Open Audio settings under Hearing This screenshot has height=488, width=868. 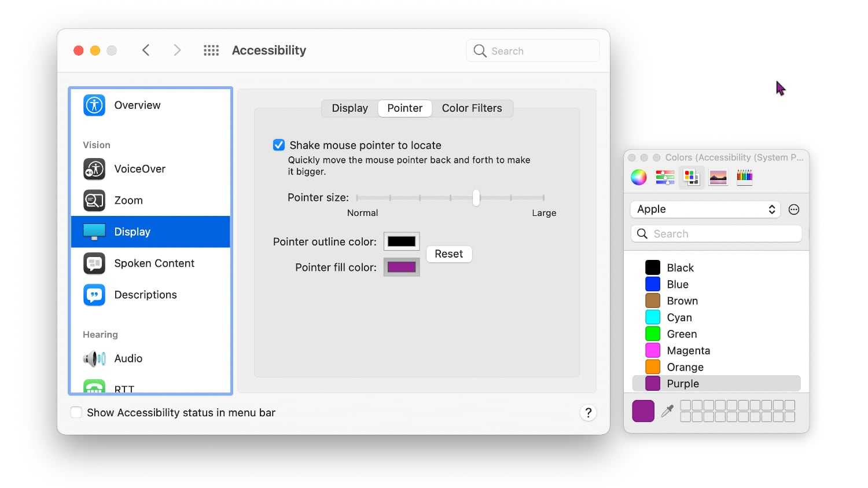pyautogui.click(x=128, y=358)
